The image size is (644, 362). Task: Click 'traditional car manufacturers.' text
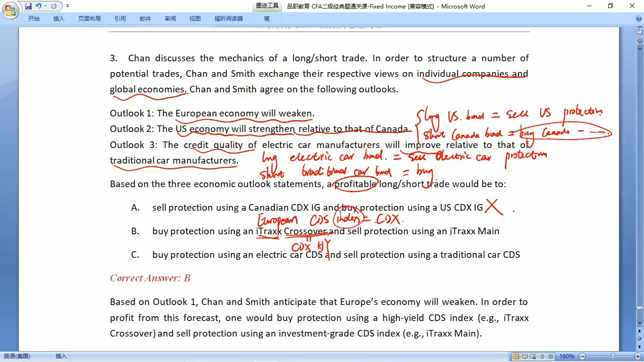point(174,160)
